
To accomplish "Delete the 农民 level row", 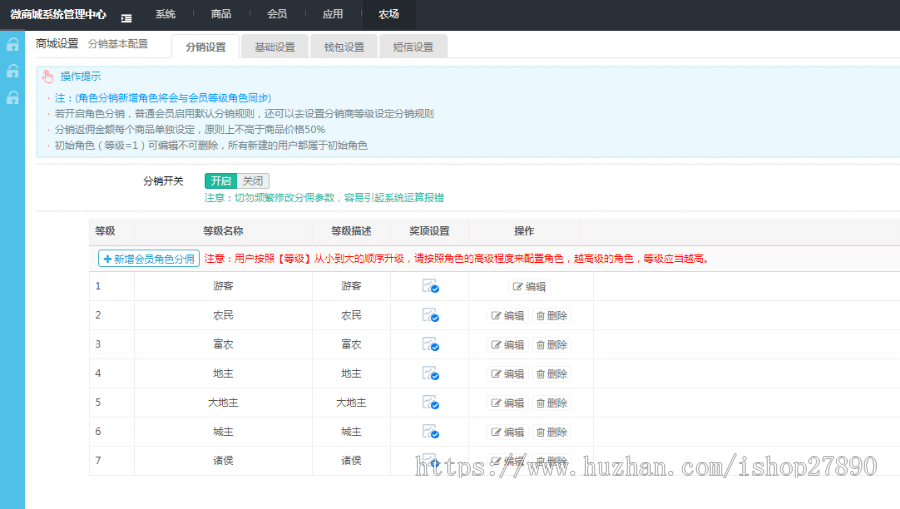I will tap(552, 316).
